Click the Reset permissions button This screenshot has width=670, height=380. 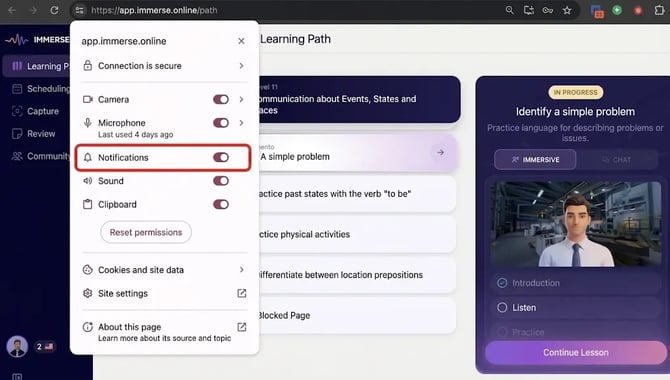pos(146,232)
